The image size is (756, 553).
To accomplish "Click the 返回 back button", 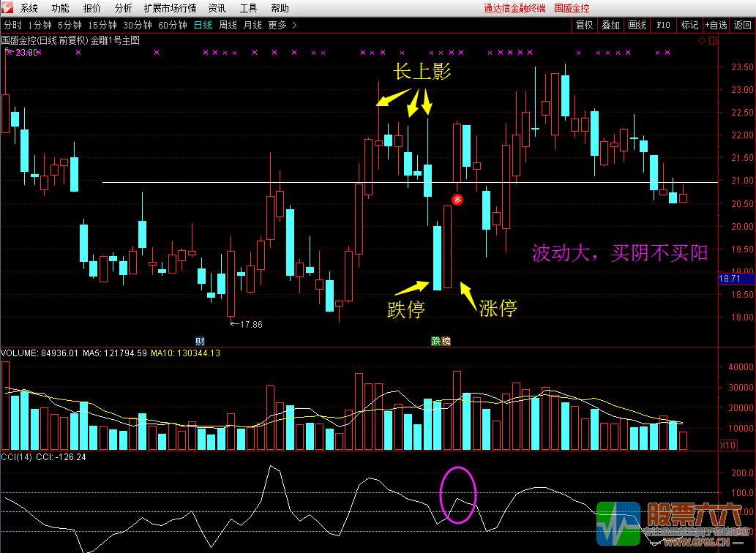I will pos(743,25).
